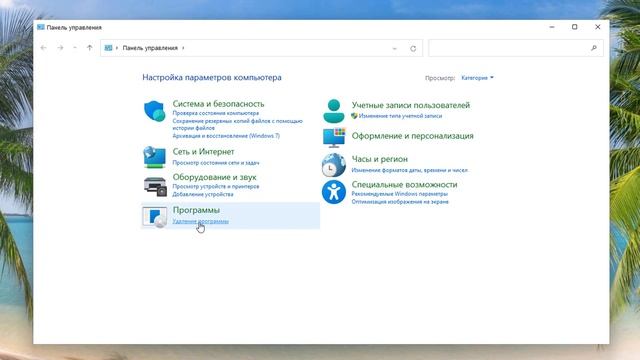This screenshot has height=360, width=640.
Task: Click the Back navigation arrow
Action: click(x=44, y=48)
